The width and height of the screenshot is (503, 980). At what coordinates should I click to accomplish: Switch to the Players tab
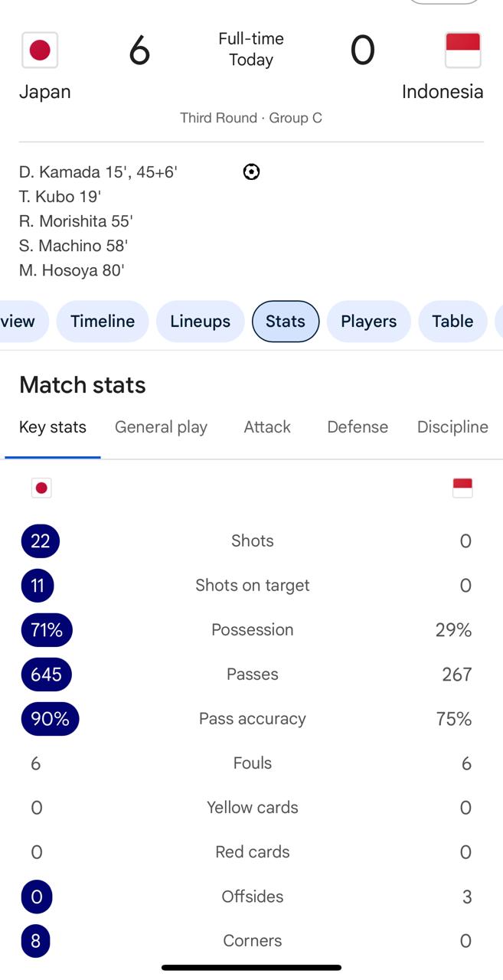[369, 322]
